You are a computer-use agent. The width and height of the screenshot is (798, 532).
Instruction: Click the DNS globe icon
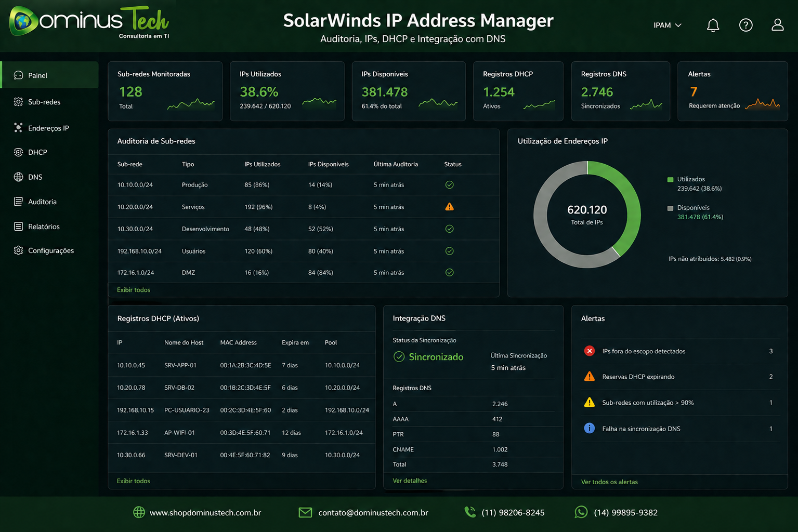point(18,177)
